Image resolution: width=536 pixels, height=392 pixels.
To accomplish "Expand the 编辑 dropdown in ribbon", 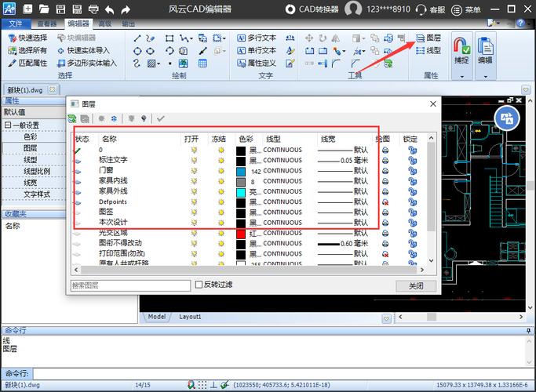I will (x=486, y=77).
